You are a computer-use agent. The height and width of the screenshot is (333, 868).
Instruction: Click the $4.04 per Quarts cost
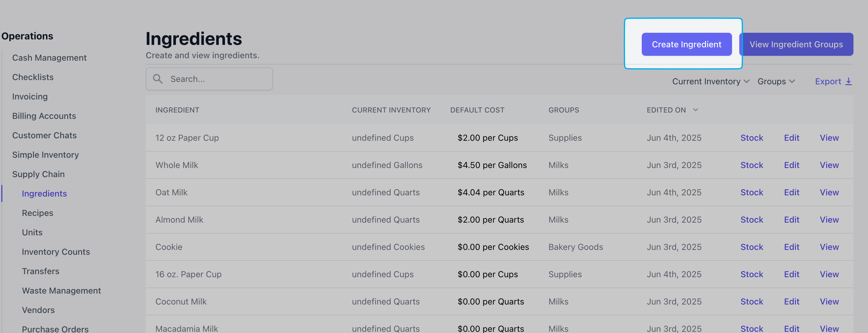tap(491, 192)
